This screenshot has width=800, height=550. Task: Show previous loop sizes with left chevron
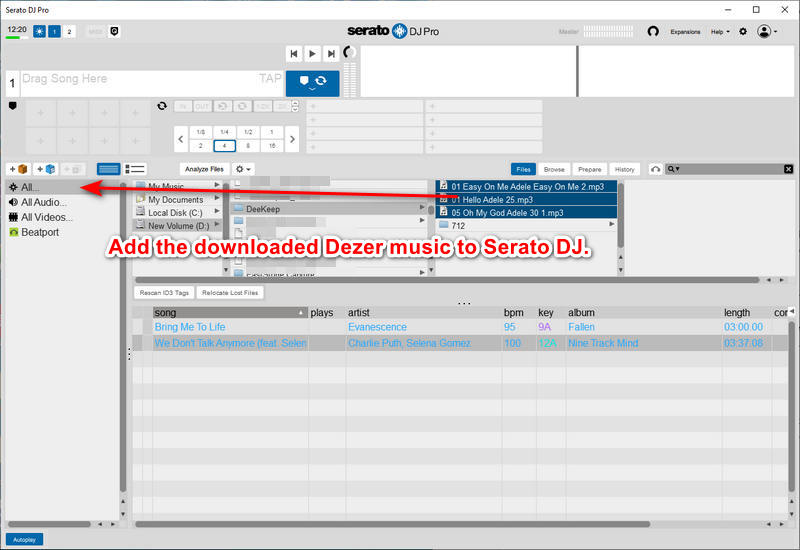pyautogui.click(x=181, y=139)
